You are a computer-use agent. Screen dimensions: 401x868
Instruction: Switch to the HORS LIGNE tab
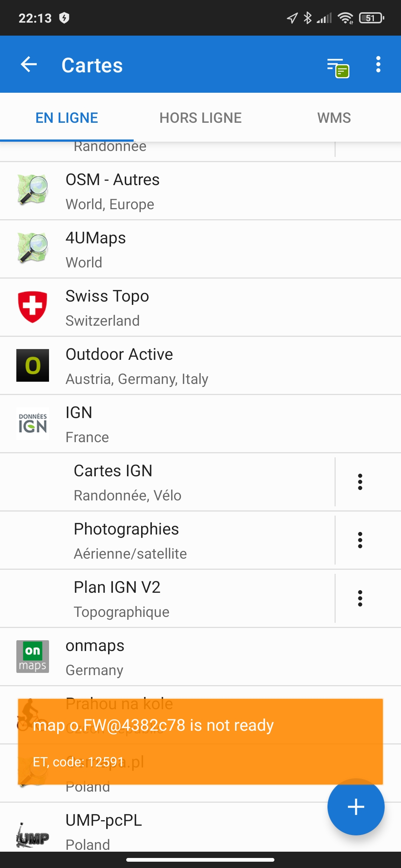[x=200, y=118]
